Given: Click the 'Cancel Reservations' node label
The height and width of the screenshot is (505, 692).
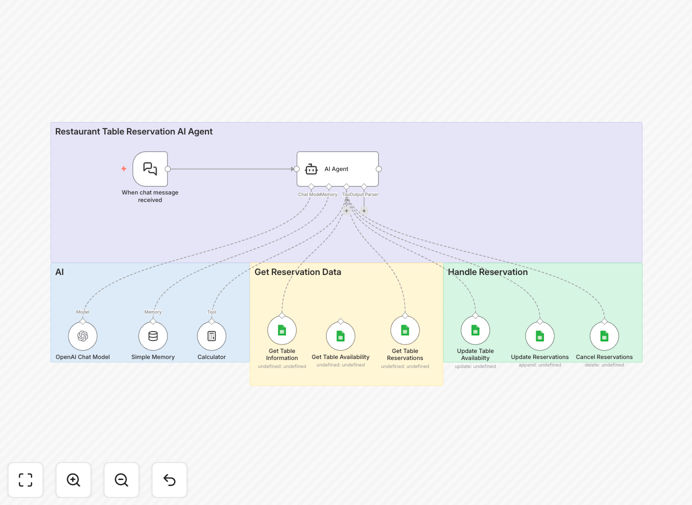Looking at the screenshot, I should (604, 357).
